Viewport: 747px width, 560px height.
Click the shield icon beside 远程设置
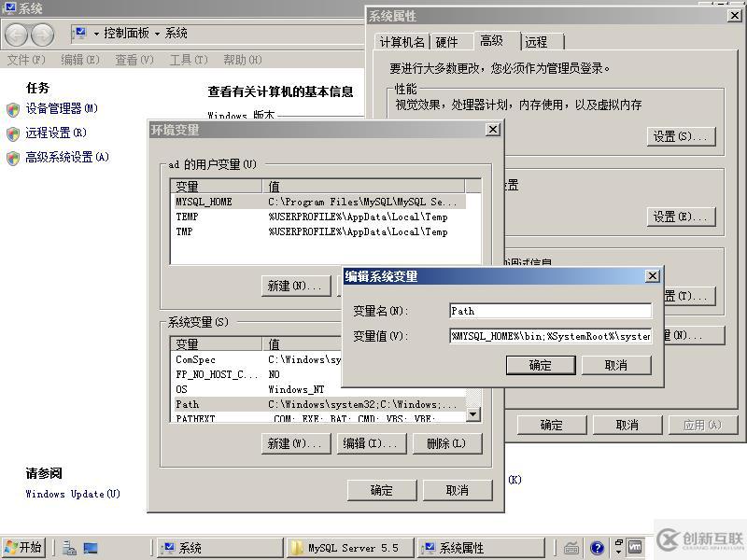[x=13, y=133]
